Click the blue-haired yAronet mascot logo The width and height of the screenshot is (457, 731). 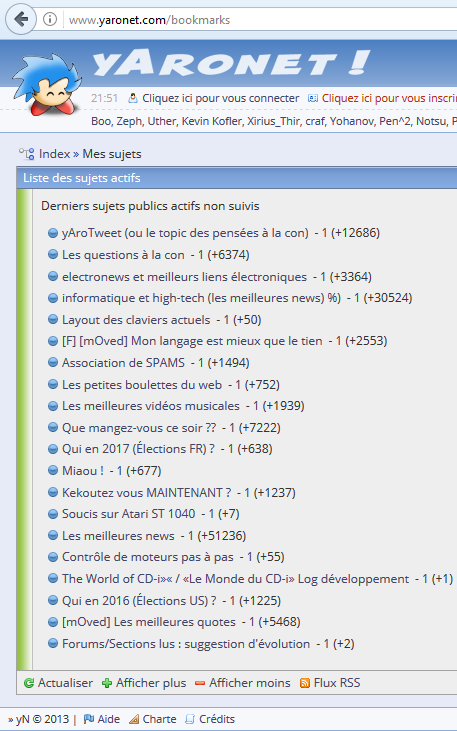pos(47,84)
